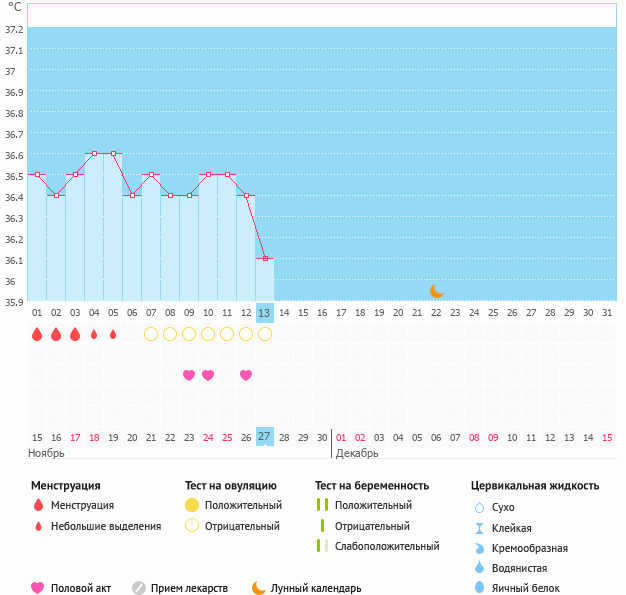Click the negative ovulation test circle on day 13
626x595 pixels.
coord(265,334)
